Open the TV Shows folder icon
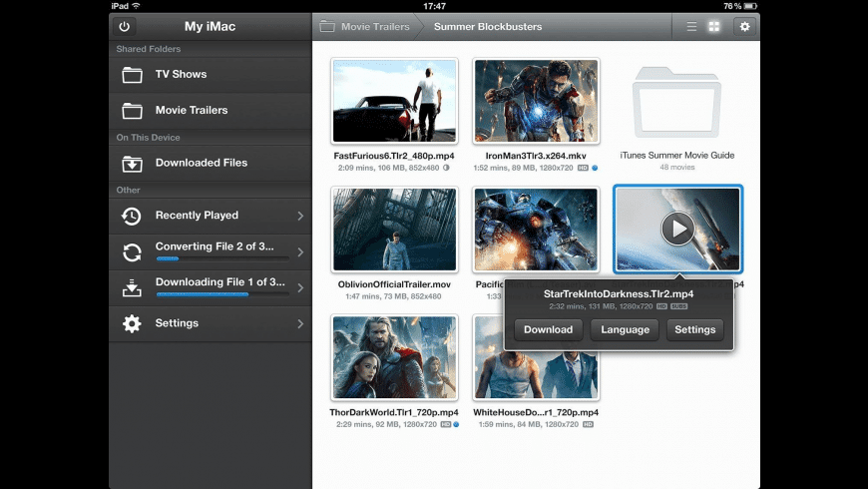This screenshot has width=868, height=489. point(132,75)
